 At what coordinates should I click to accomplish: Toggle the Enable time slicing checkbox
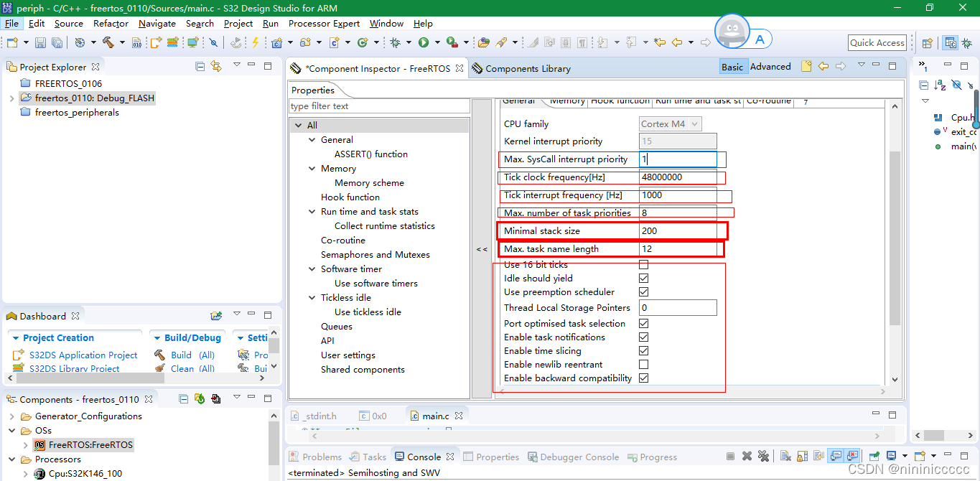click(x=643, y=351)
